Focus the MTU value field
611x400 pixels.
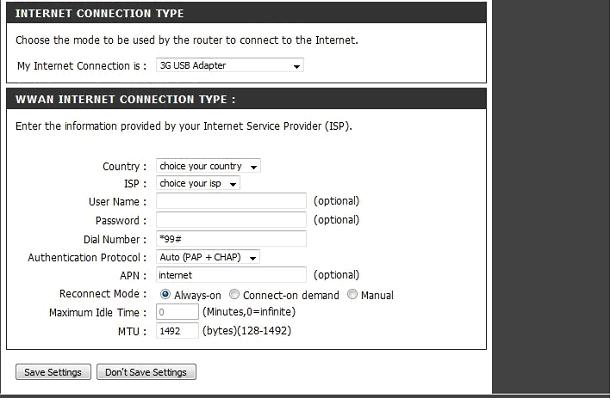coord(177,331)
